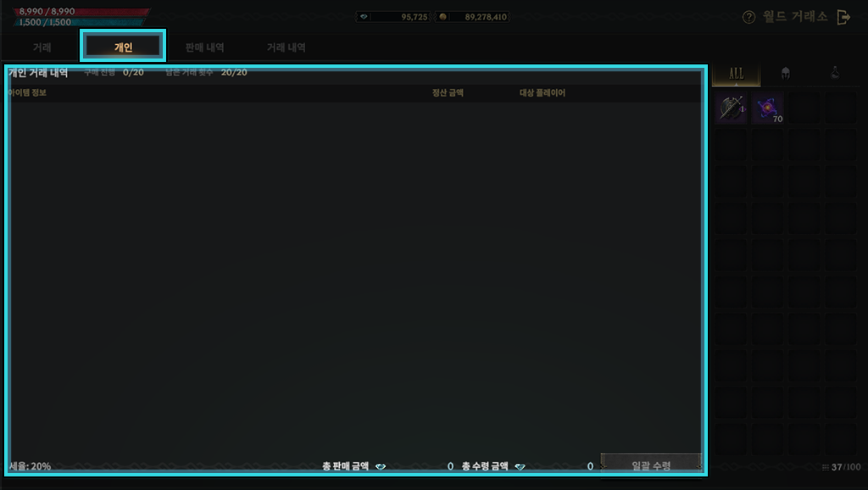Image resolution: width=868 pixels, height=490 pixels.
Task: Click the gold coin currency icon
Action: [442, 17]
